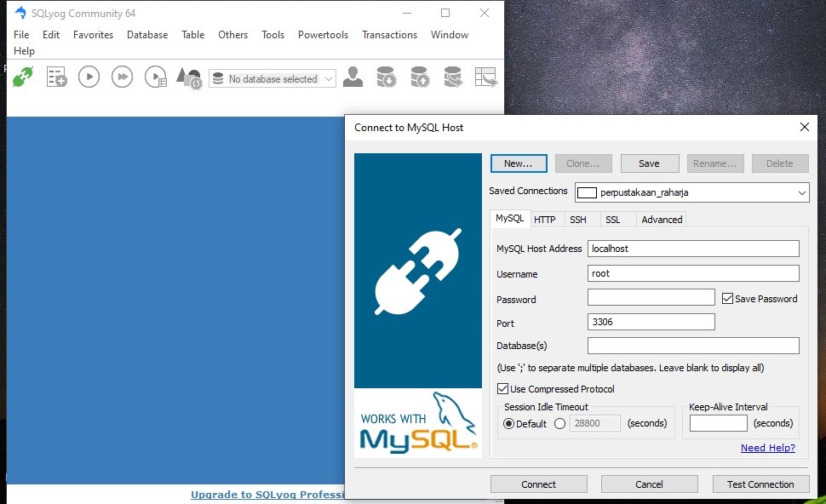Click the SQLyog dolphin title bar icon
826x504 pixels.
point(20,13)
